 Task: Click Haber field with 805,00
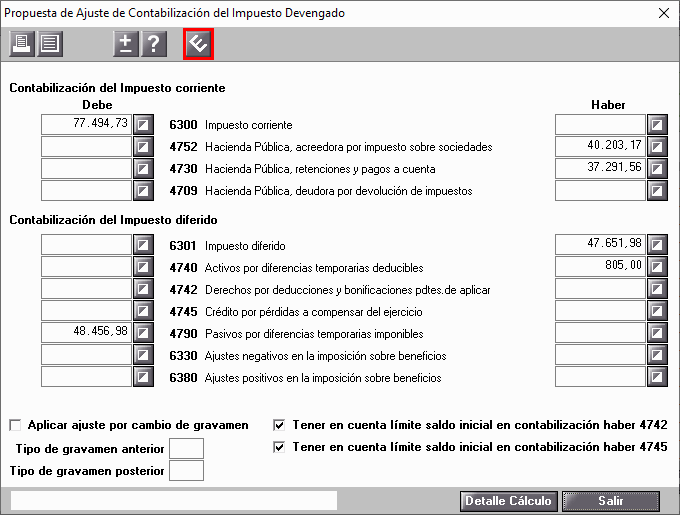pos(600,267)
